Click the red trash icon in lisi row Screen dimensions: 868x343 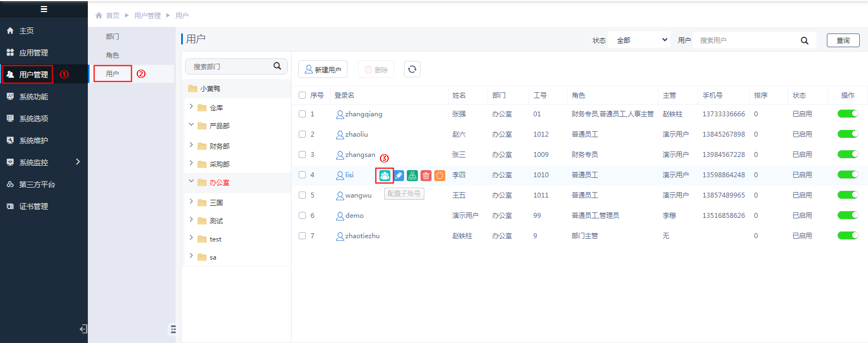coord(426,176)
